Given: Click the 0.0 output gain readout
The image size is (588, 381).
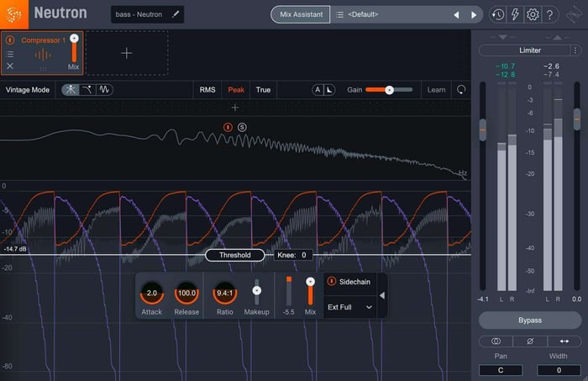Looking at the screenshot, I should (x=576, y=299).
